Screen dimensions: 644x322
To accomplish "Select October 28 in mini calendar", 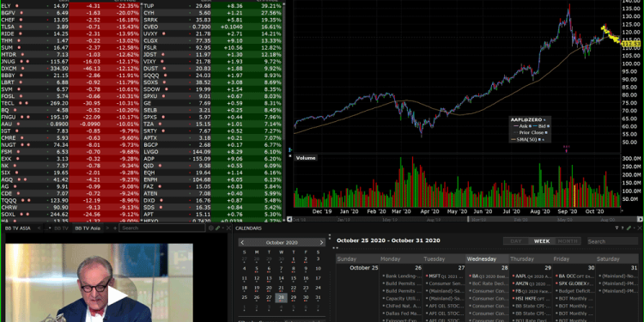I will (x=281, y=298).
